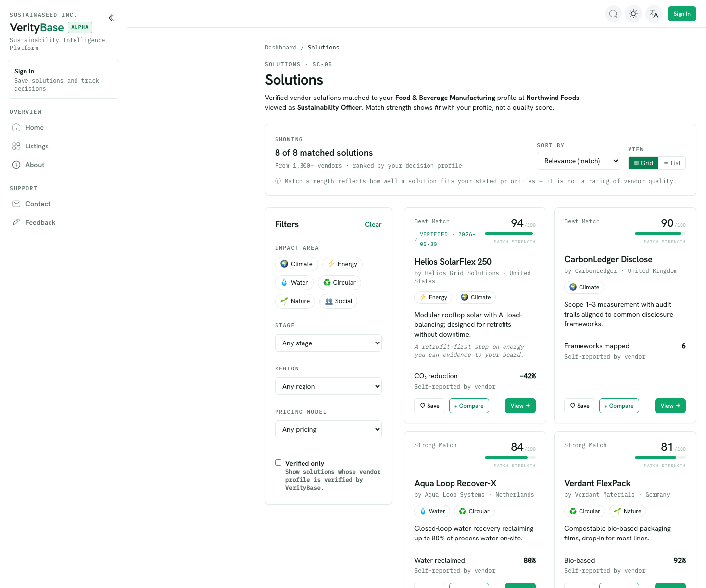The width and height of the screenshot is (706, 588).
Task: Click the green Sign In button
Action: [682, 14]
